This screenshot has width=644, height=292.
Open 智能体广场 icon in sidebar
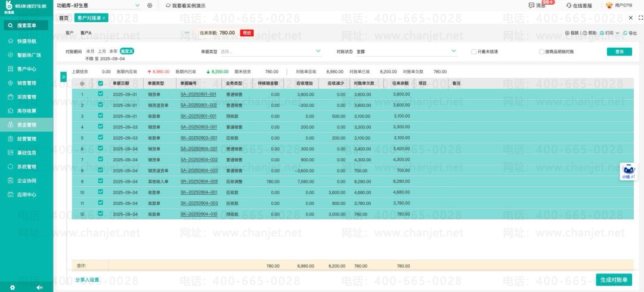11,55
